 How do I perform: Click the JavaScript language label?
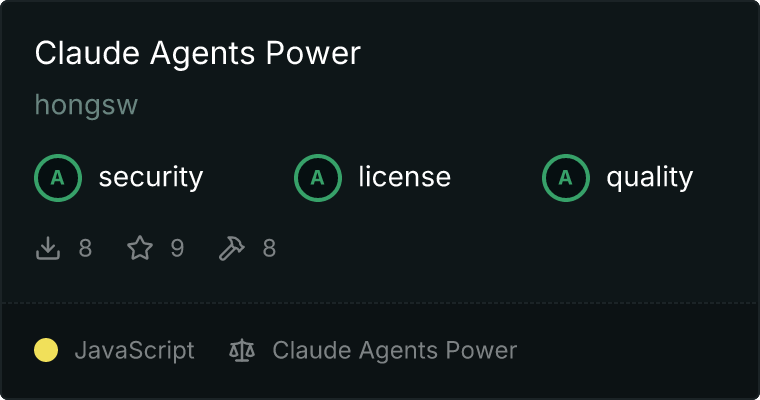coord(134,351)
